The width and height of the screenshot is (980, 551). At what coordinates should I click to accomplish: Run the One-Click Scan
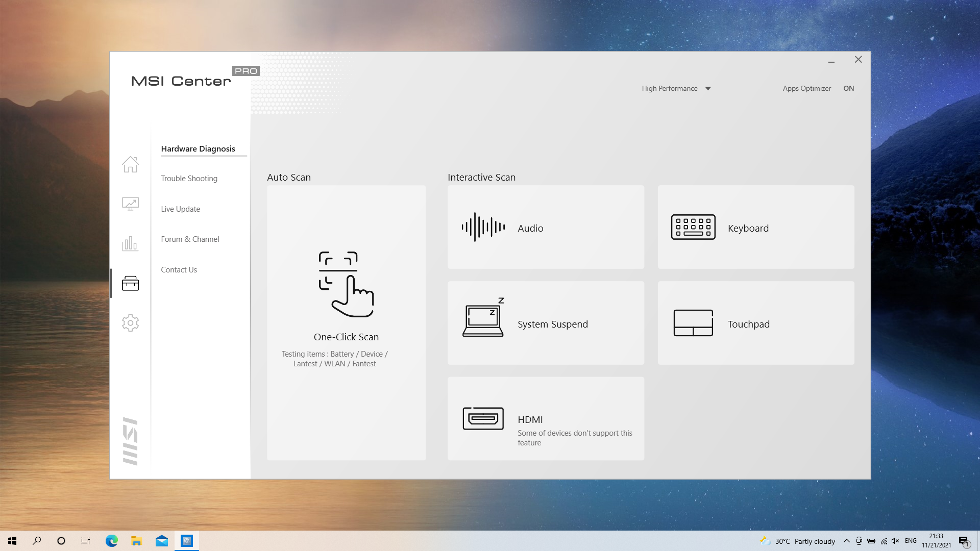pos(346,323)
